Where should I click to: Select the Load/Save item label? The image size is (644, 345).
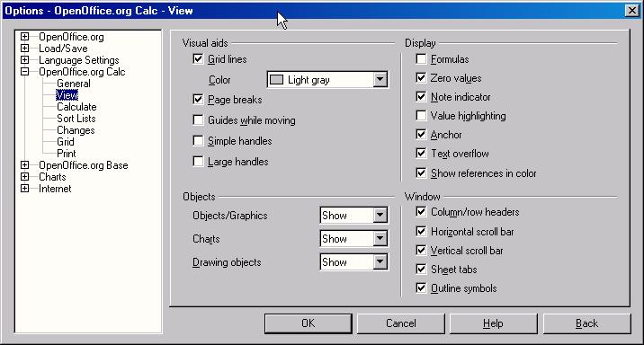pyautogui.click(x=63, y=49)
